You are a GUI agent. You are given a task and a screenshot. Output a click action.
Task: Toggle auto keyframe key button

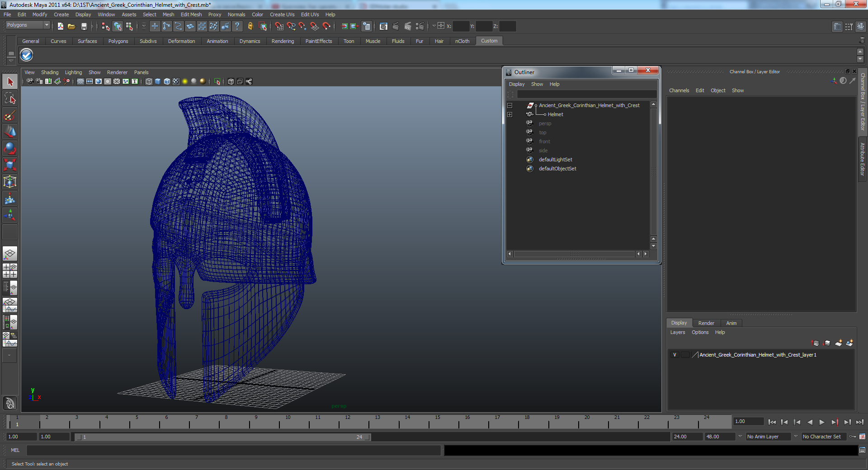853,437
